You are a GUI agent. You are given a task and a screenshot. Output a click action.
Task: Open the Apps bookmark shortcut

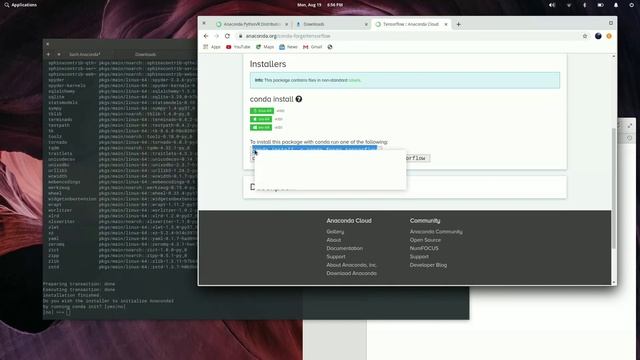pyautogui.click(x=212, y=47)
